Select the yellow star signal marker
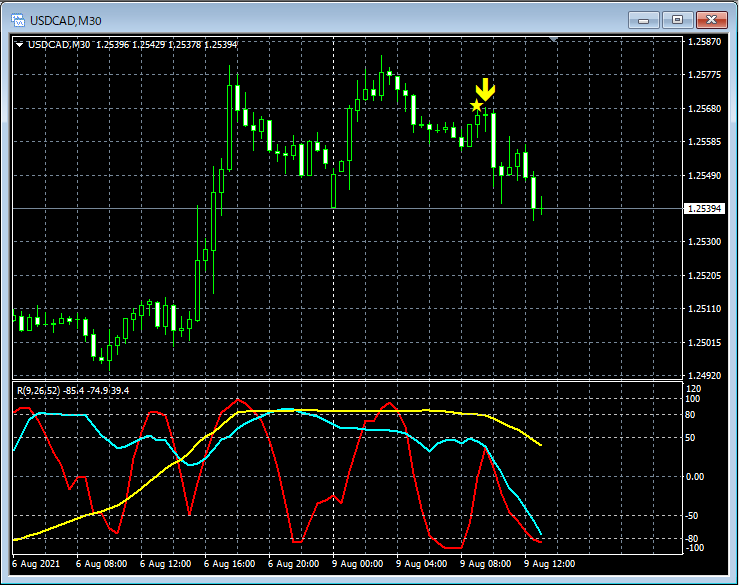Image resolution: width=740 pixels, height=585 pixels. (477, 106)
